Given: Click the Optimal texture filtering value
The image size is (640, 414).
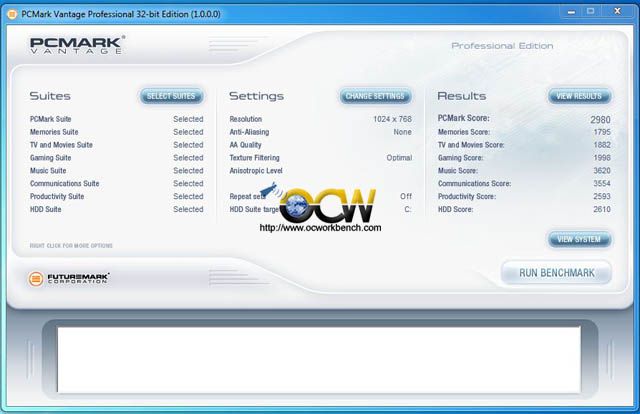Looking at the screenshot, I should [x=399, y=158].
